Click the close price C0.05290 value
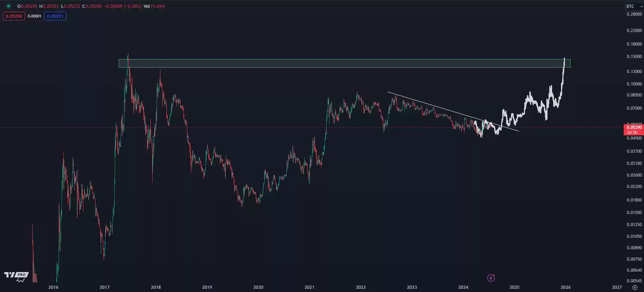Image resolution: width=644 pixels, height=292 pixels. pos(92,6)
